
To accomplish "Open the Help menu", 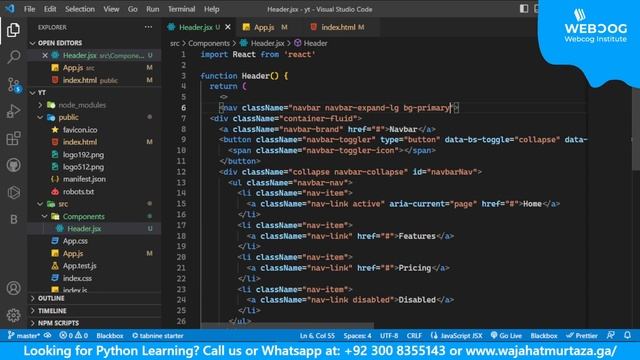I will [x=211, y=9].
